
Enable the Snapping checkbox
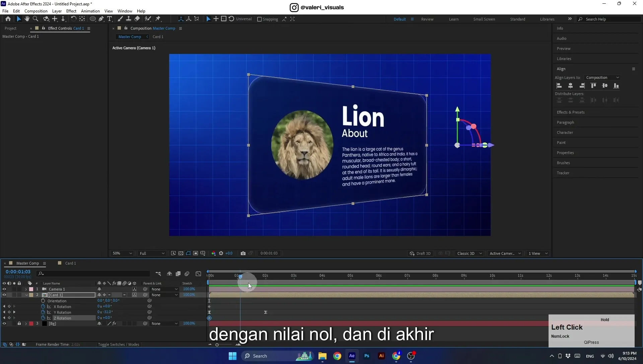click(x=260, y=19)
